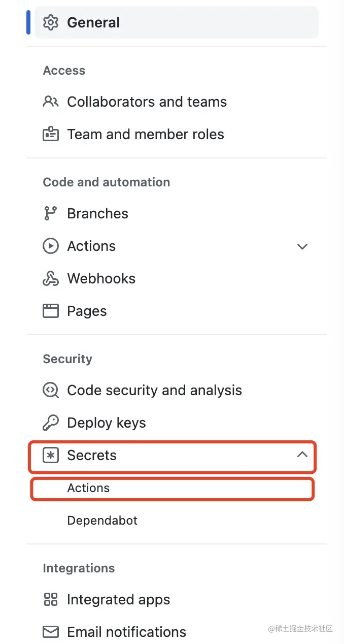344x644 pixels.
Task: Open Dependabot secrets page
Action: tap(102, 520)
